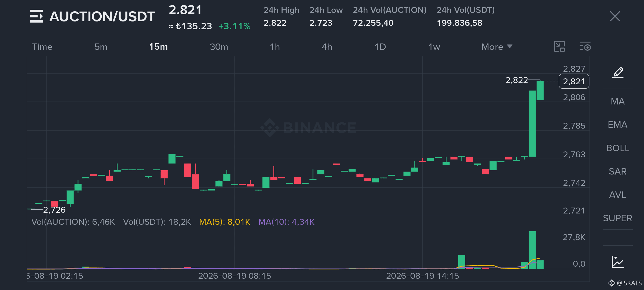Open the chart display mode icon
This screenshot has height=290, width=644.
click(x=559, y=47)
